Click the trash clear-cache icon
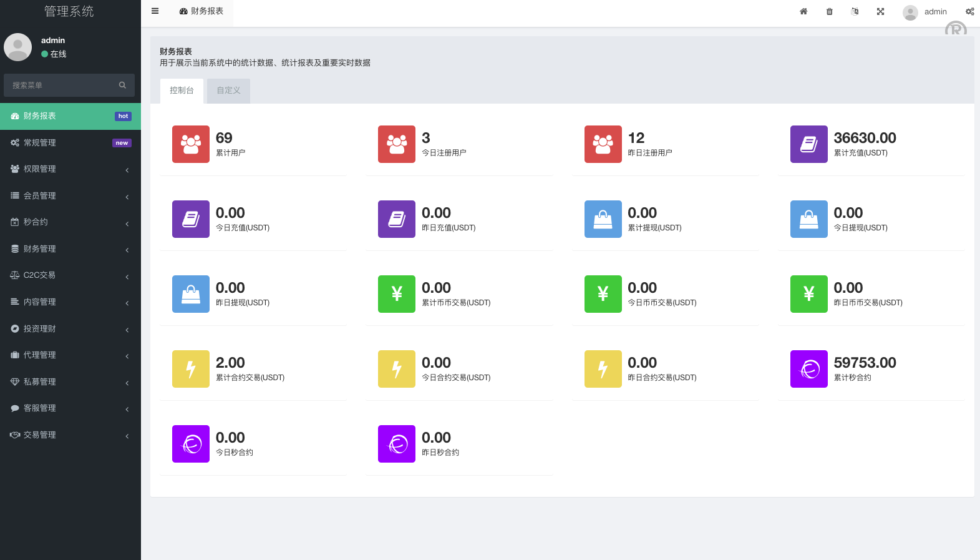Screen dimensions: 980x560 [829, 12]
